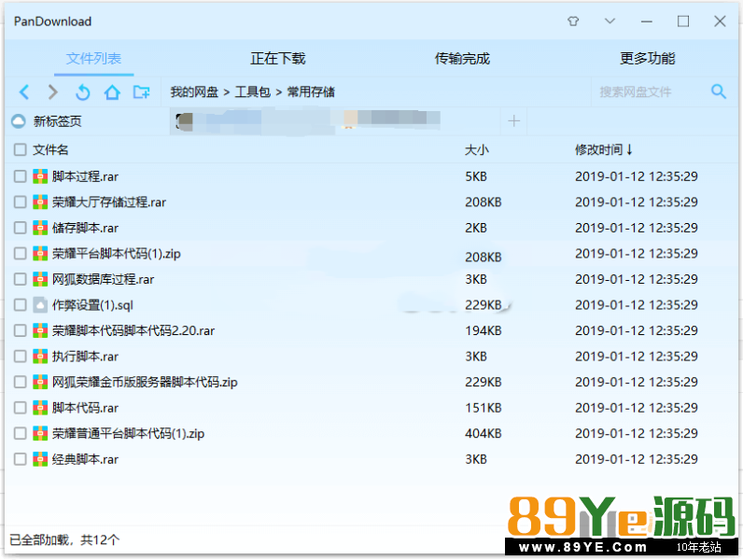
Task: Click the 151KB size cell
Action: click(484, 408)
